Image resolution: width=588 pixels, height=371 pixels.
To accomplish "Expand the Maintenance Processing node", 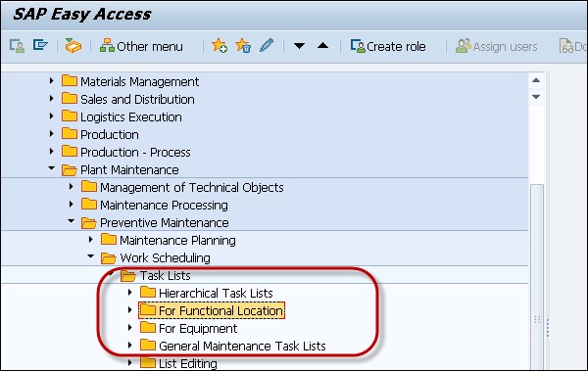I will (72, 204).
